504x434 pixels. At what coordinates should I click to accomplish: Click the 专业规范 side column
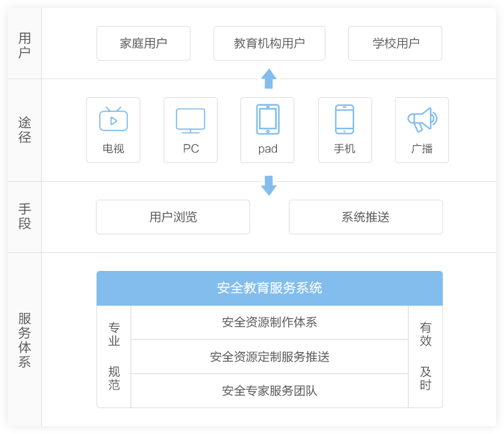(114, 357)
